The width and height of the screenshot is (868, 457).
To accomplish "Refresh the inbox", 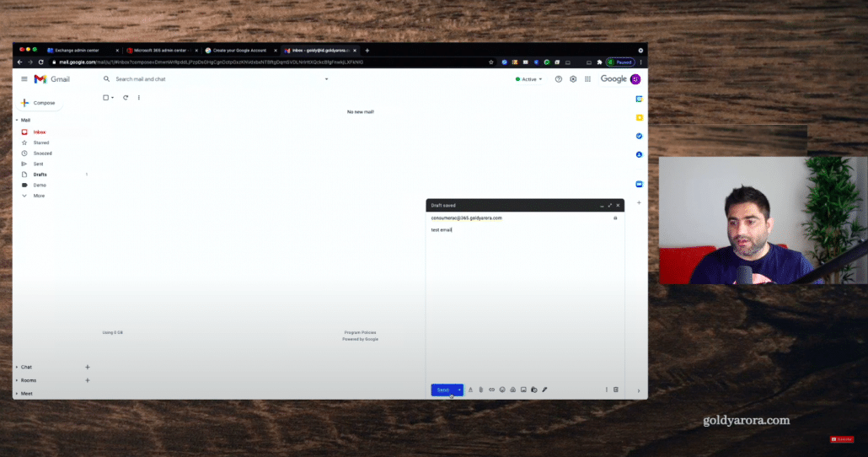I will (x=126, y=98).
